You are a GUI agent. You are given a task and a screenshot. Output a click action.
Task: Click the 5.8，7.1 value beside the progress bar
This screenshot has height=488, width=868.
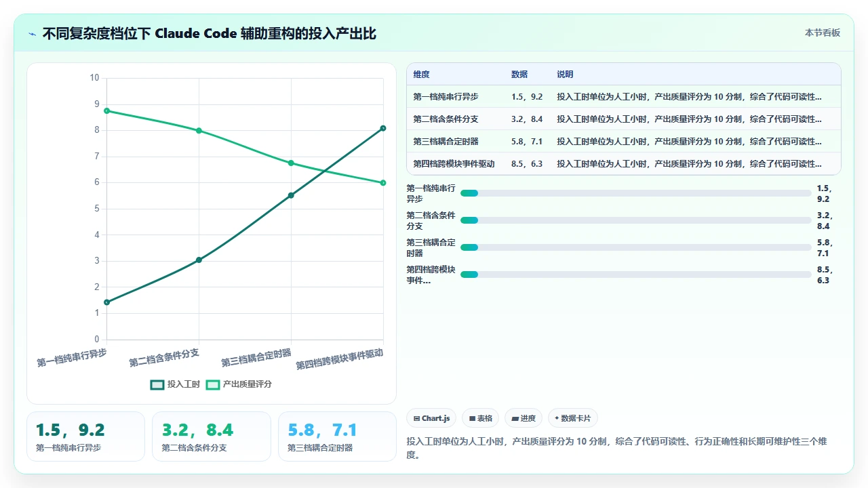(x=825, y=248)
